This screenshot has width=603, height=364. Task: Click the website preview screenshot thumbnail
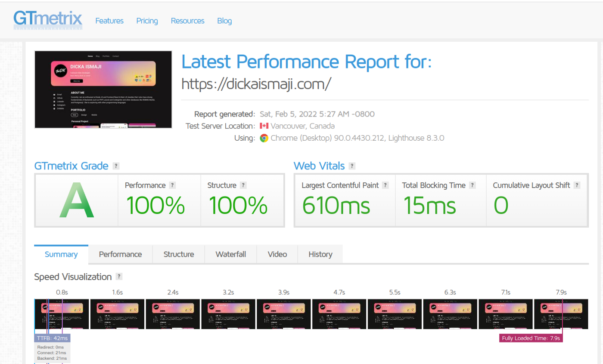103,89
